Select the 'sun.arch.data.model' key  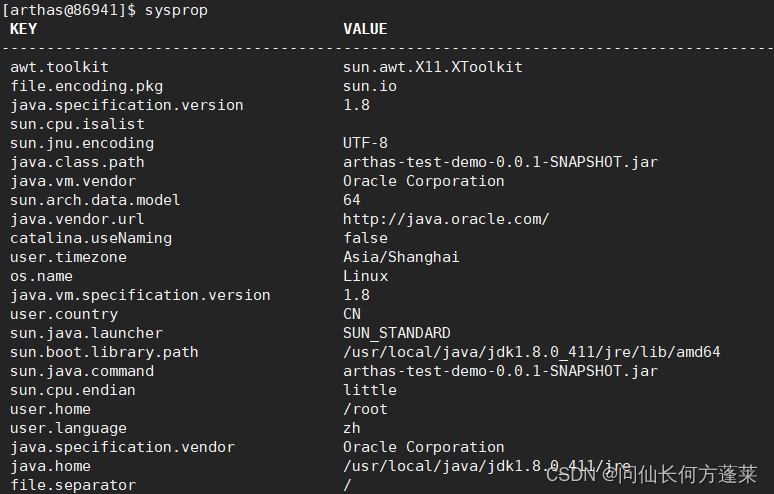[95, 200]
